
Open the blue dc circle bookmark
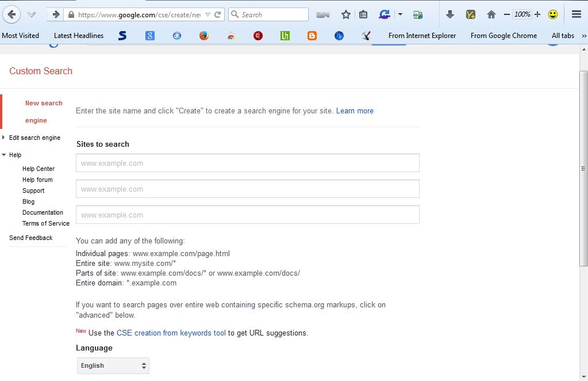click(x=176, y=36)
